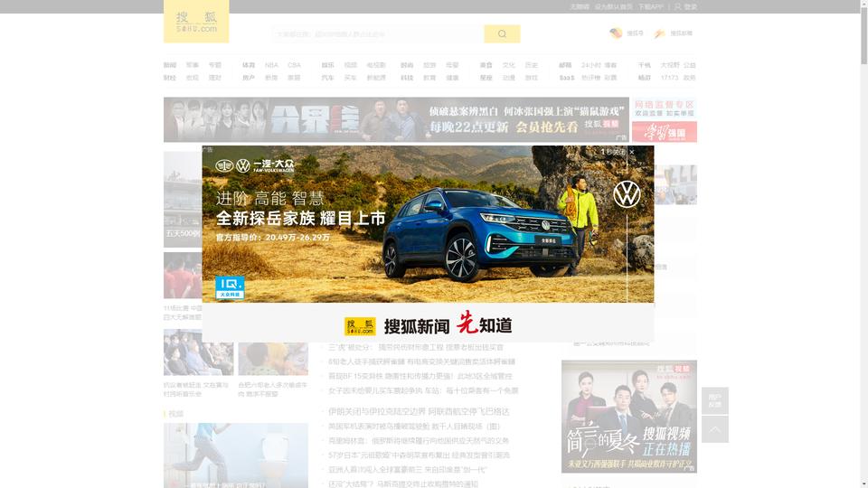This screenshot has width=868, height=488.
Task: Click the 简言的夏冬 video promo
Action: [x=629, y=417]
